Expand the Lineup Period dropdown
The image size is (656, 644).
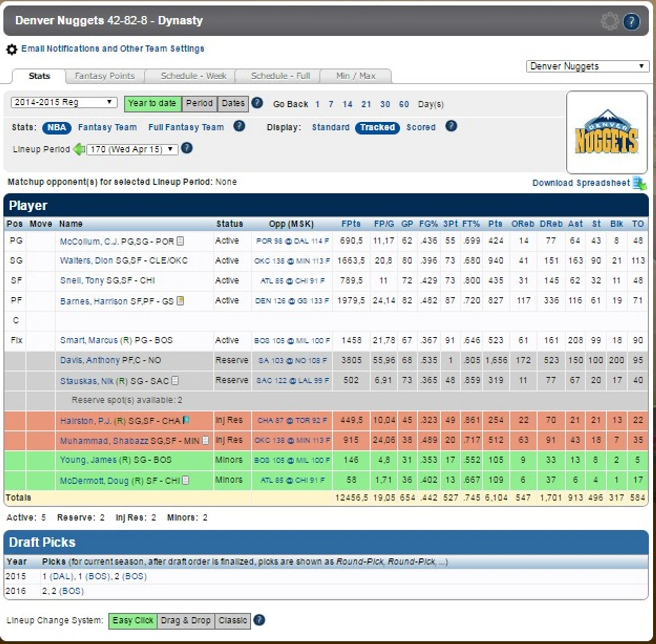pos(132,149)
